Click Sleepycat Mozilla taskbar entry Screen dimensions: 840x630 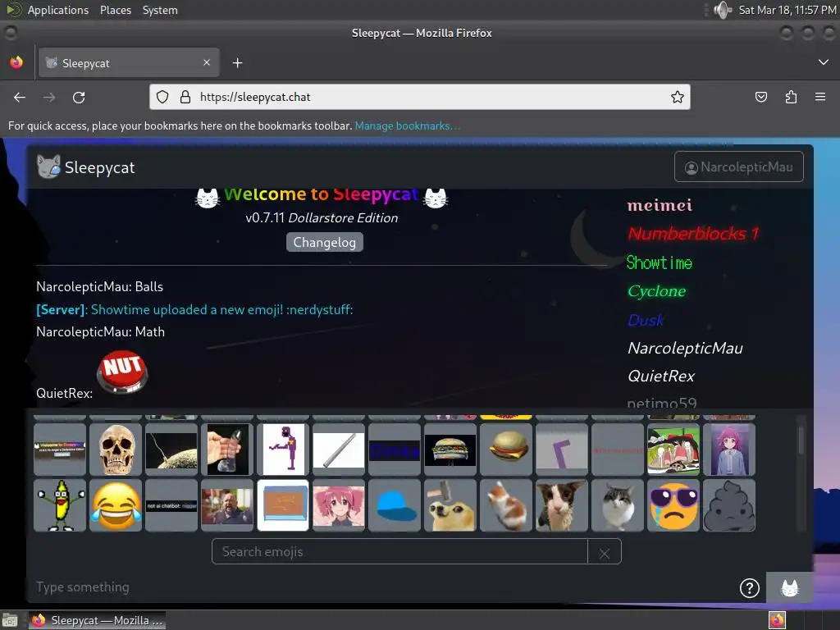click(97, 620)
